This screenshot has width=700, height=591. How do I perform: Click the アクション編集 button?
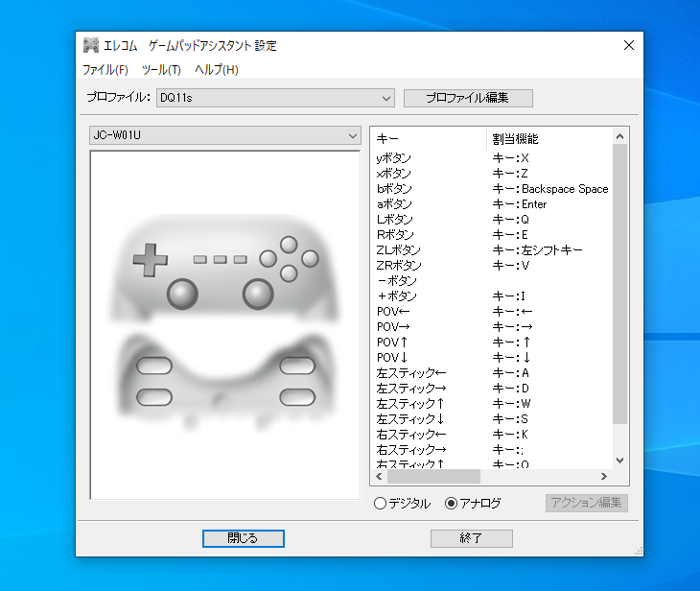(x=586, y=503)
